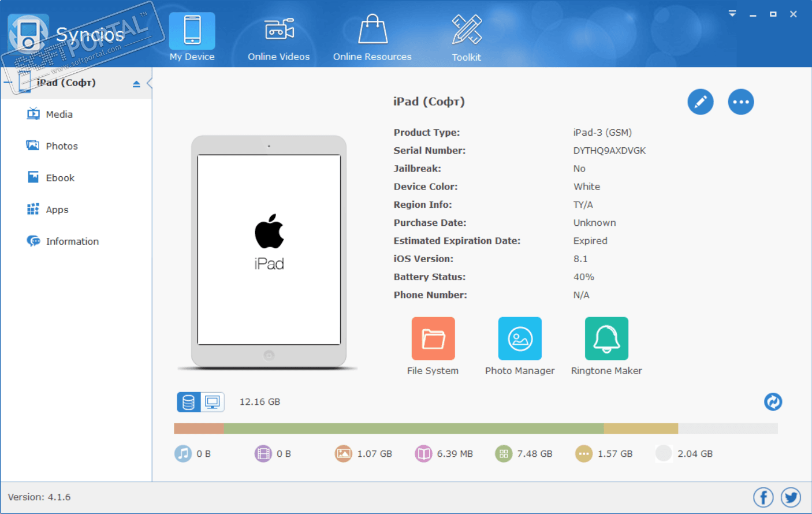Launch the Photo Manager tool
Image resolution: width=812 pixels, height=514 pixels.
pos(520,347)
